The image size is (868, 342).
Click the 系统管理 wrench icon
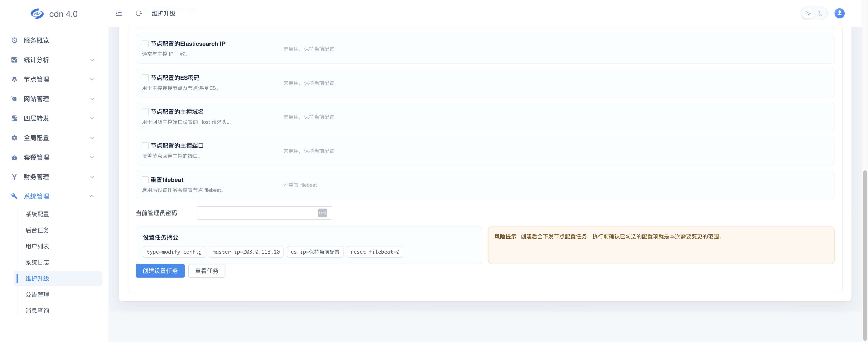[x=14, y=196]
